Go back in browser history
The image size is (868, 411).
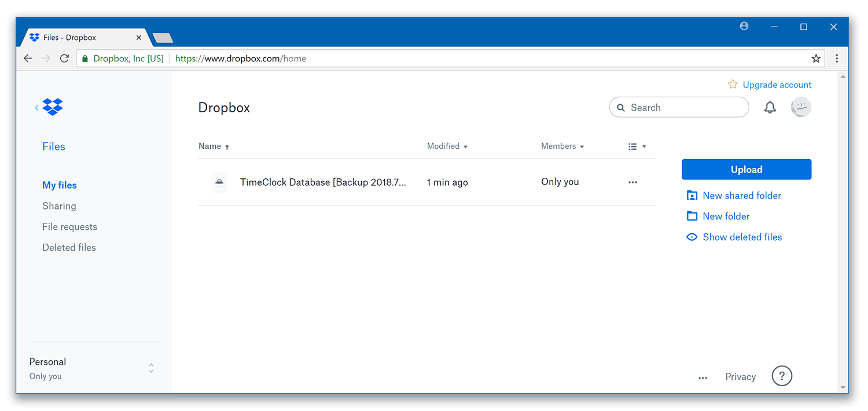[x=28, y=58]
